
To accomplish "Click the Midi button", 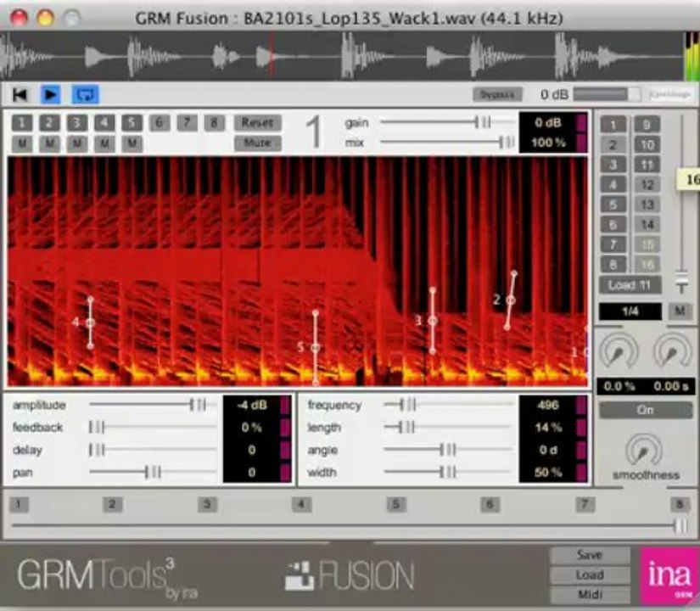I will click(x=590, y=595).
